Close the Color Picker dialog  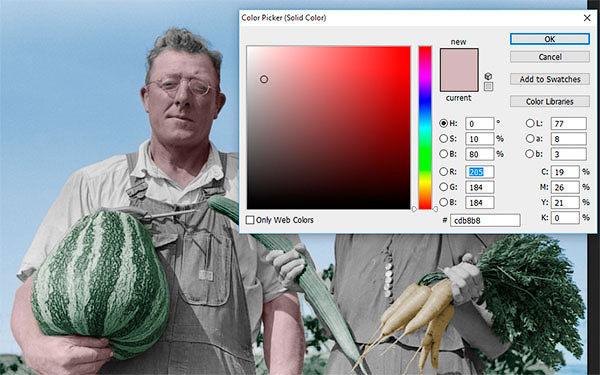coord(587,18)
